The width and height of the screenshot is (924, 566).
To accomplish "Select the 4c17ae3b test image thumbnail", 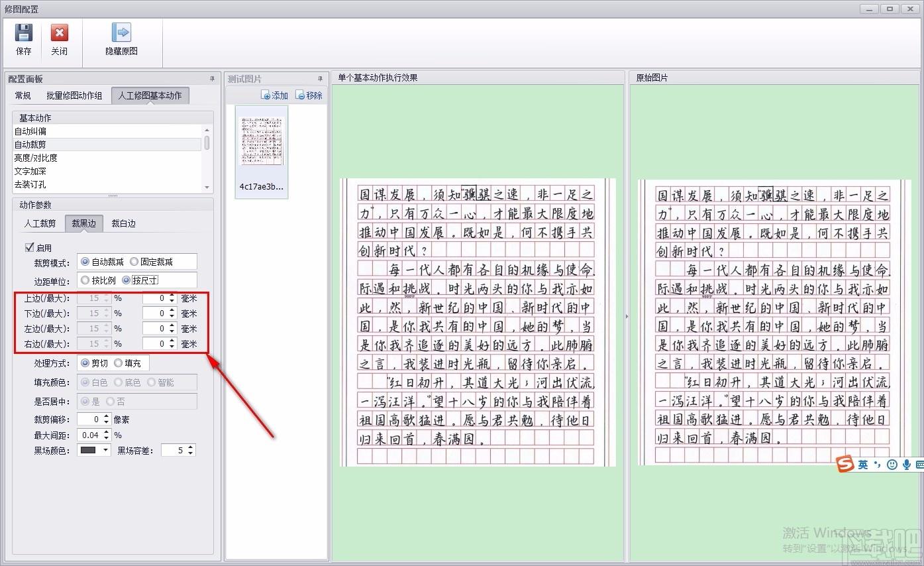I will pyautogui.click(x=261, y=152).
